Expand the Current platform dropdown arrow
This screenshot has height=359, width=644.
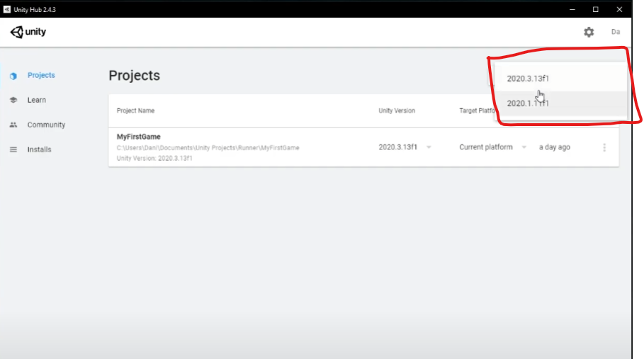coord(524,147)
